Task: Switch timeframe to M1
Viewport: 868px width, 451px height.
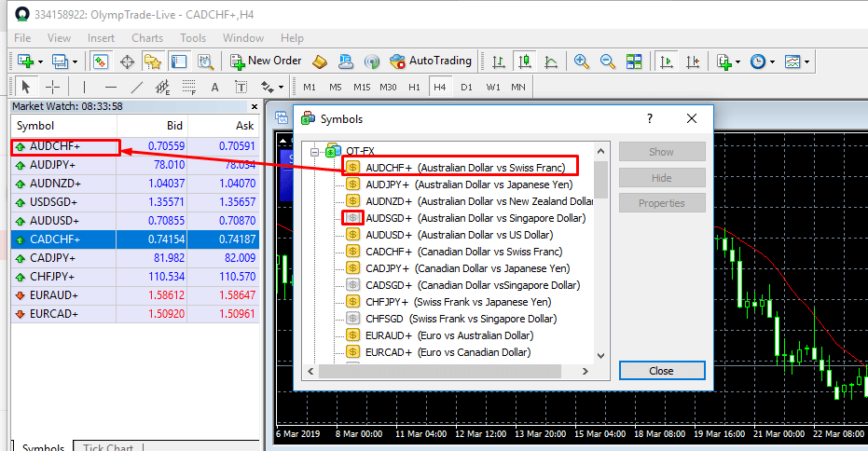Action: (310, 87)
